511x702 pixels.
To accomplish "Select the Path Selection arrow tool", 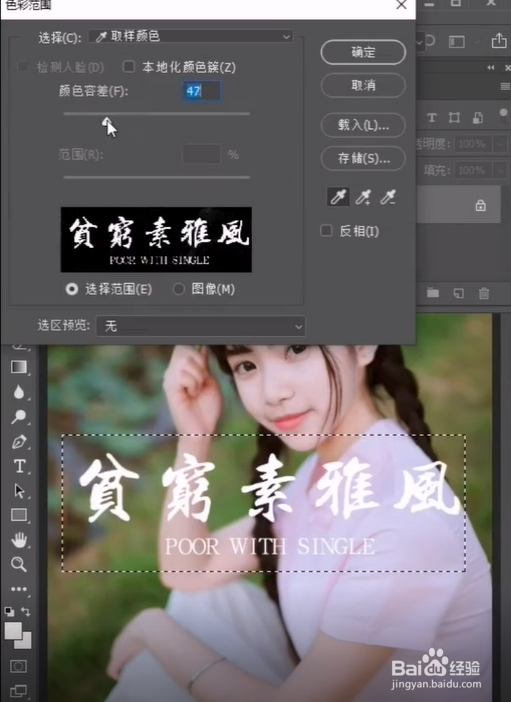I will 19,491.
